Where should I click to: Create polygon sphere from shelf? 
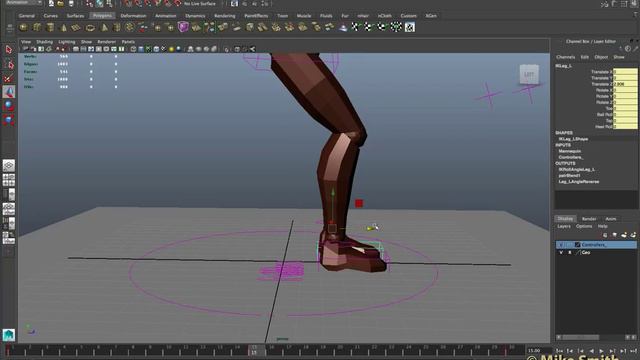coord(24,27)
